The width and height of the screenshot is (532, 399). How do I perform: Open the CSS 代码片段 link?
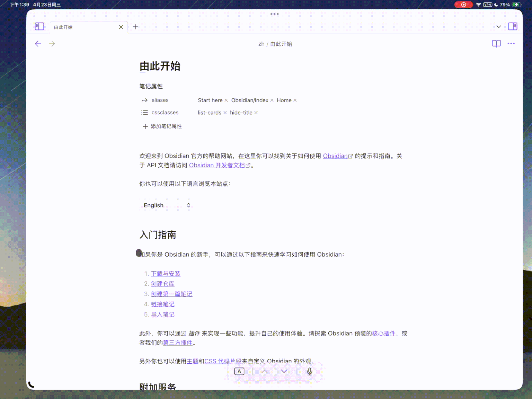coord(223,361)
